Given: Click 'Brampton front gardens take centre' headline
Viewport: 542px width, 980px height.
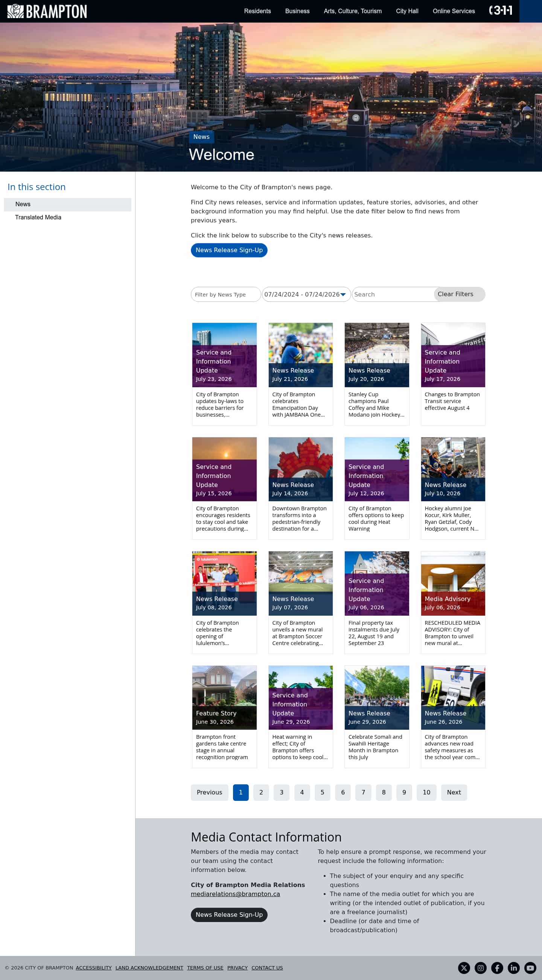Looking at the screenshot, I should coord(222,747).
